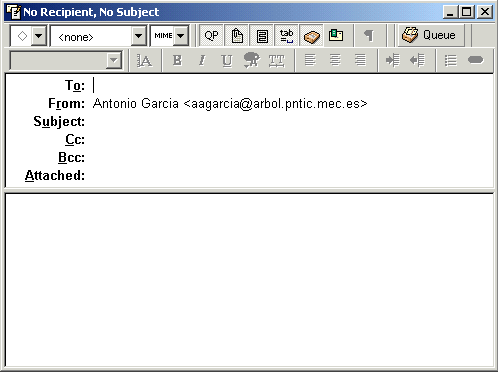Decrease indent with the indent-out icon
The height and width of the screenshot is (372, 498).
(417, 60)
